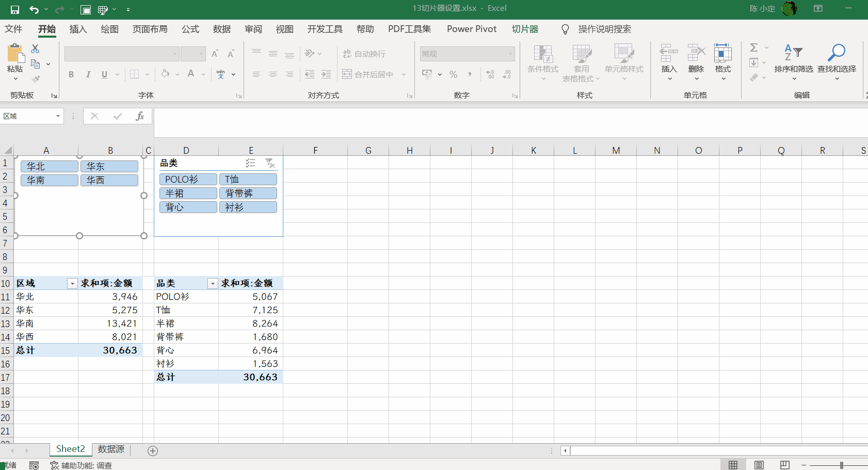
Task: Click the AutoSum sigma icon
Action: [x=754, y=47]
